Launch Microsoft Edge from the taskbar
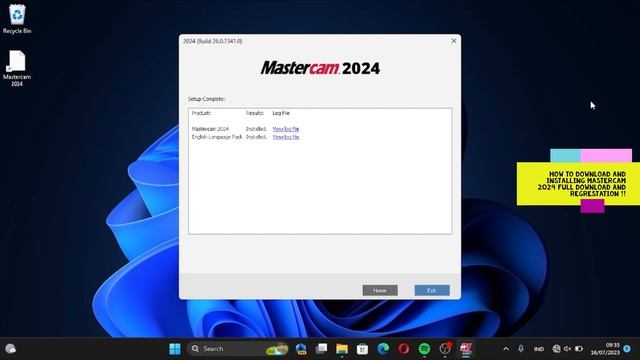640x360 pixels. tap(383, 349)
